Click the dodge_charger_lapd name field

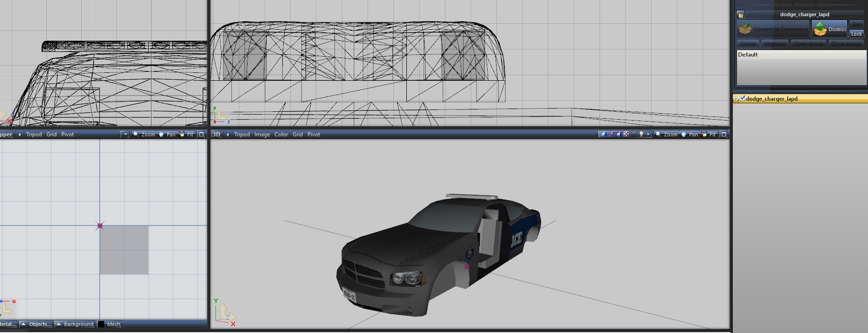pos(804,14)
